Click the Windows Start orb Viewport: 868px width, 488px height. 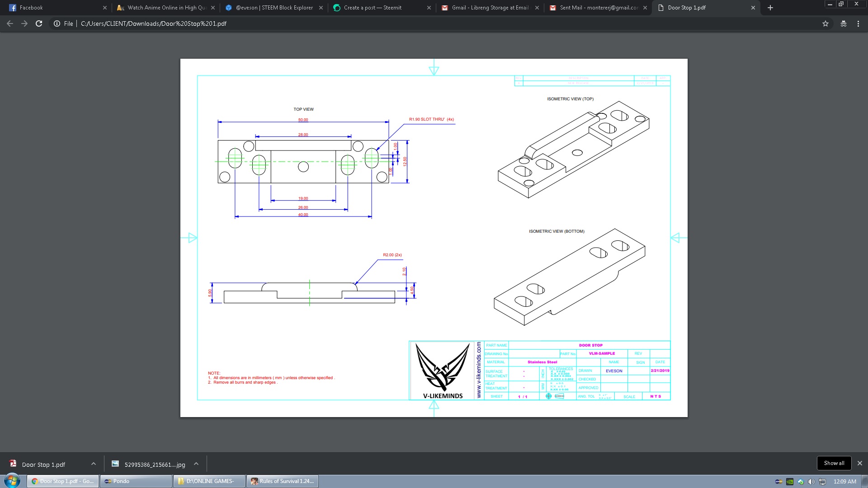[12, 481]
